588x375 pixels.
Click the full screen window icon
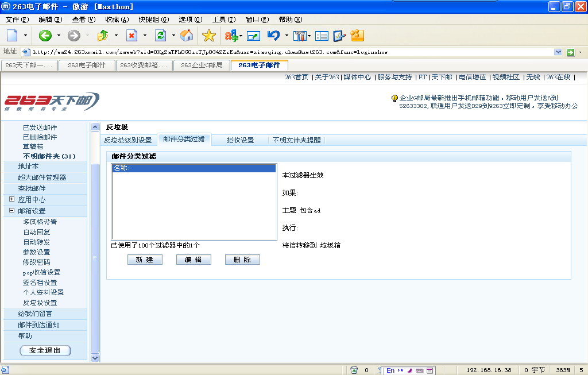click(x=253, y=36)
